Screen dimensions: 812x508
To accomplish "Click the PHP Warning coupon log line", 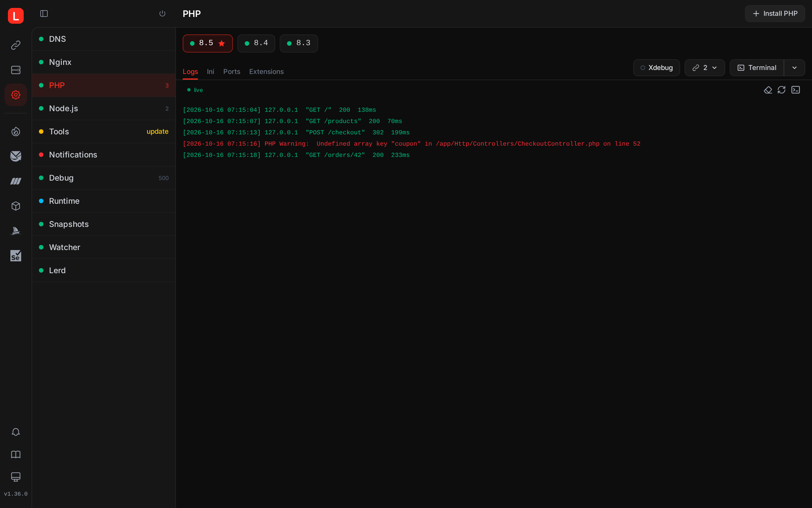I will [412, 144].
